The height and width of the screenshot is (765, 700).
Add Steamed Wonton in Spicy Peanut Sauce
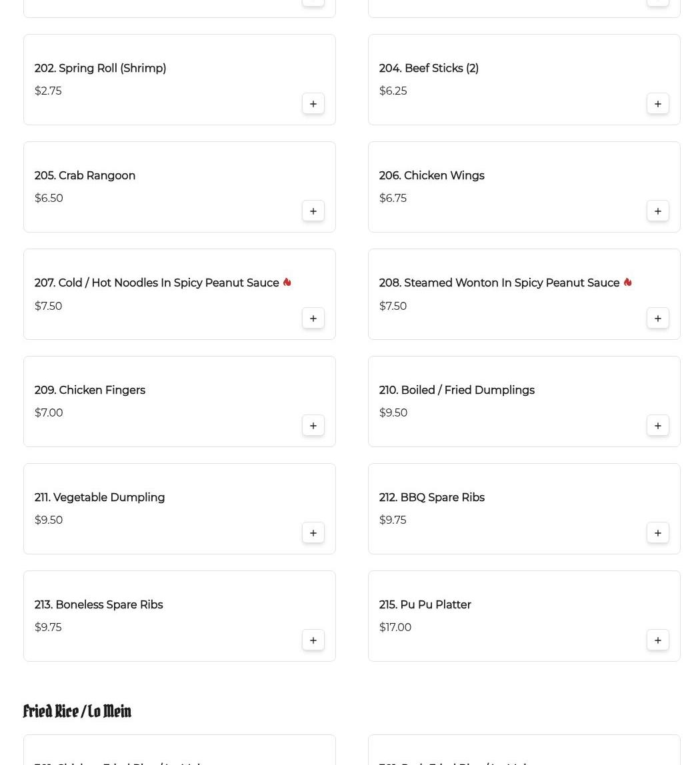tap(657, 319)
